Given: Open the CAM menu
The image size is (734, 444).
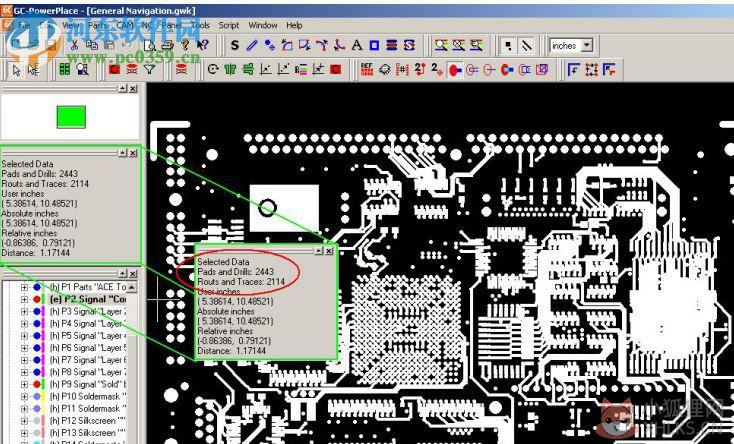Looking at the screenshot, I should (125, 25).
